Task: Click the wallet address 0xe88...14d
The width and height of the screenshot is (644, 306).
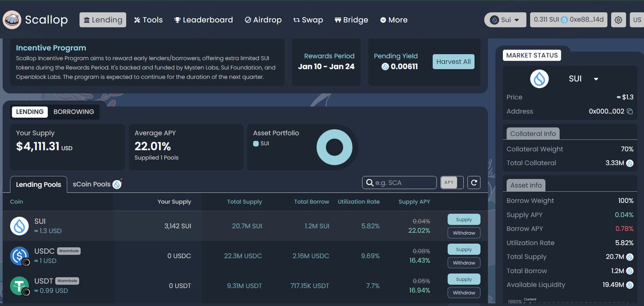Action: pos(587,20)
